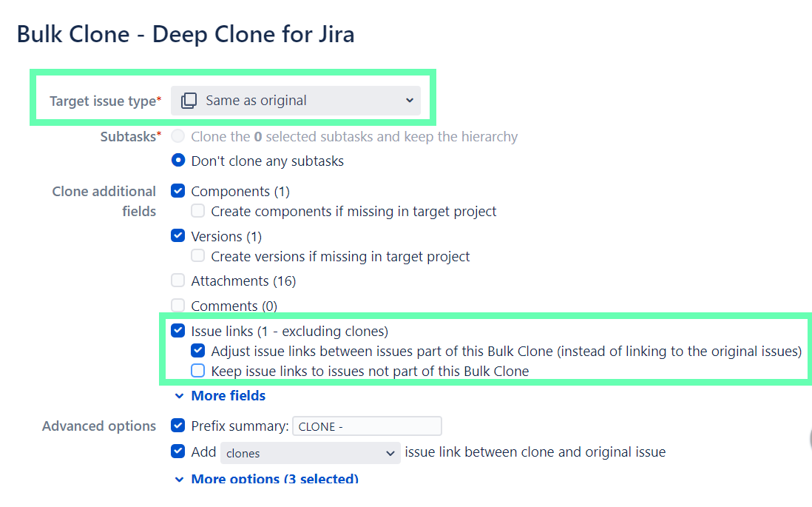Click the More fields chevron icon
This screenshot has height=507, width=812.
(x=179, y=396)
